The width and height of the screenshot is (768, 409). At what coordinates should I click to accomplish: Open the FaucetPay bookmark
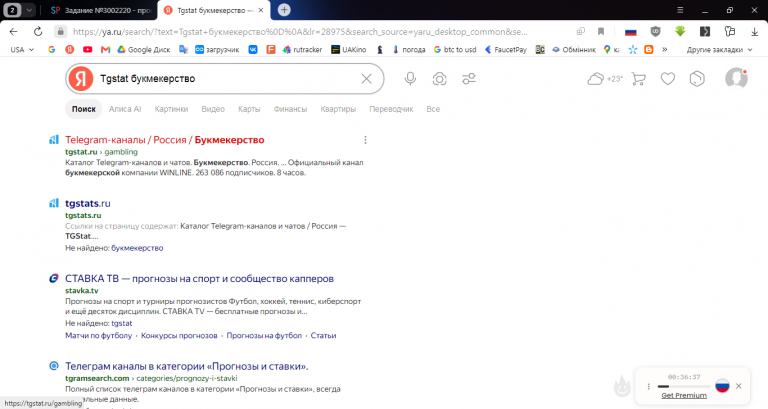coord(505,49)
